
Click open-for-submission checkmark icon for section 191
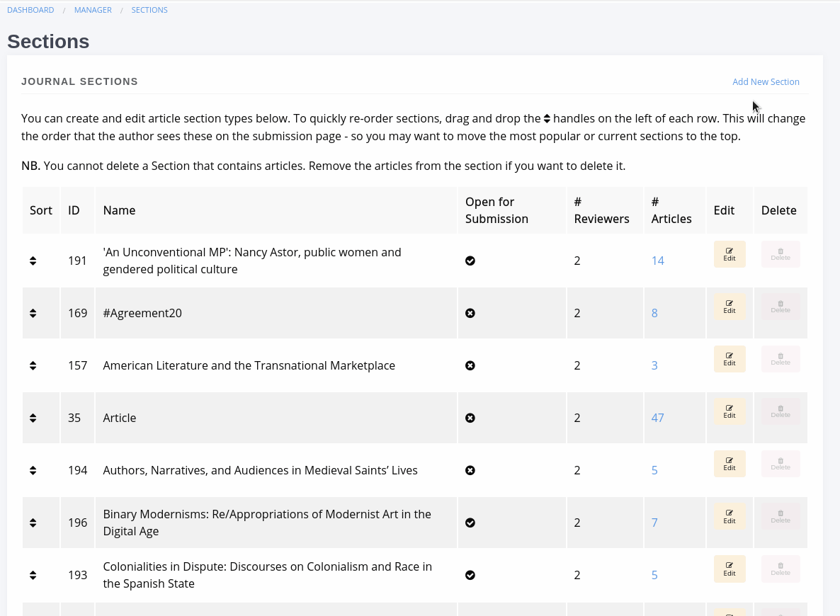click(x=470, y=261)
